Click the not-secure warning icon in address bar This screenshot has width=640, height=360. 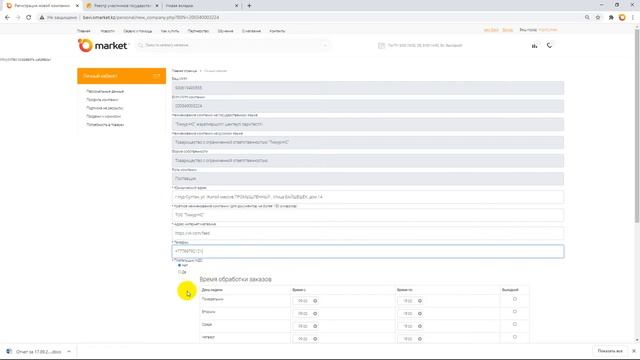click(42, 18)
